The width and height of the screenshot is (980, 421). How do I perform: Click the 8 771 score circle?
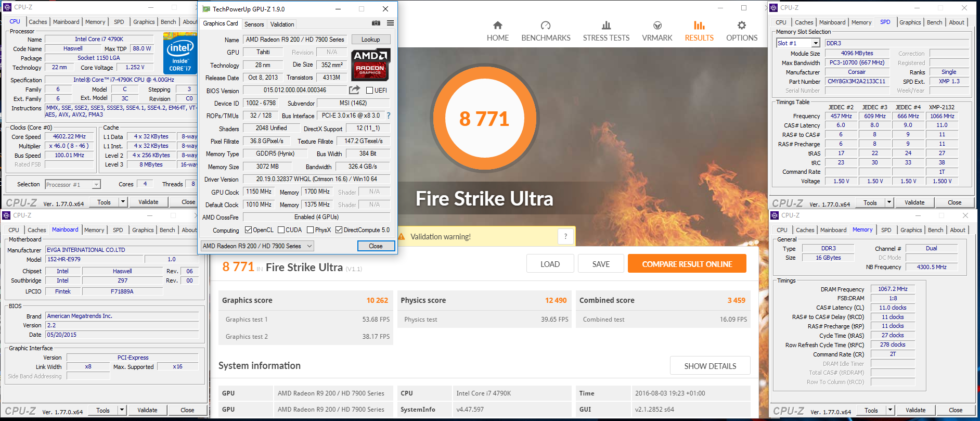pos(484,119)
